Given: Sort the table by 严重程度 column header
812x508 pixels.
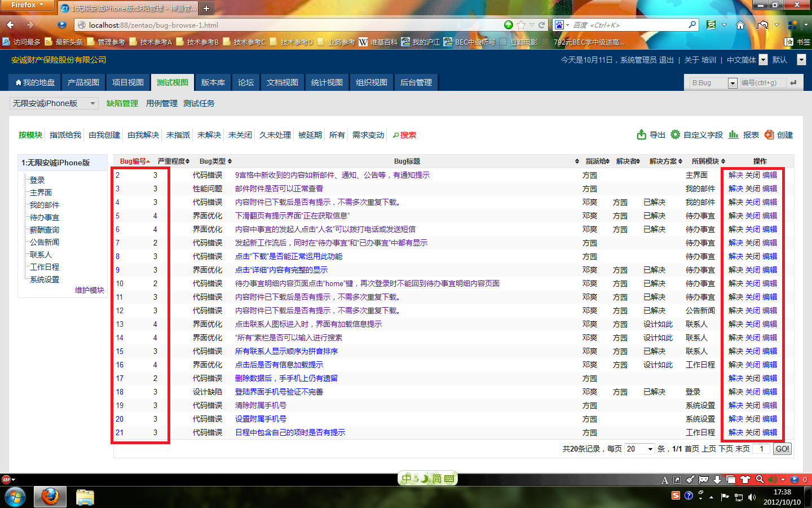Looking at the screenshot, I should pos(173,161).
